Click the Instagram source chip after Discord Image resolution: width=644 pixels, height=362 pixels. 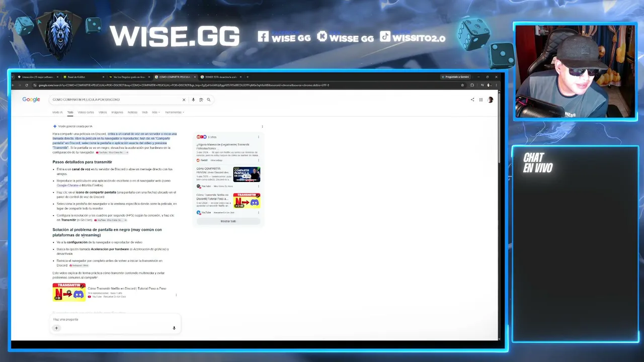click(x=79, y=265)
